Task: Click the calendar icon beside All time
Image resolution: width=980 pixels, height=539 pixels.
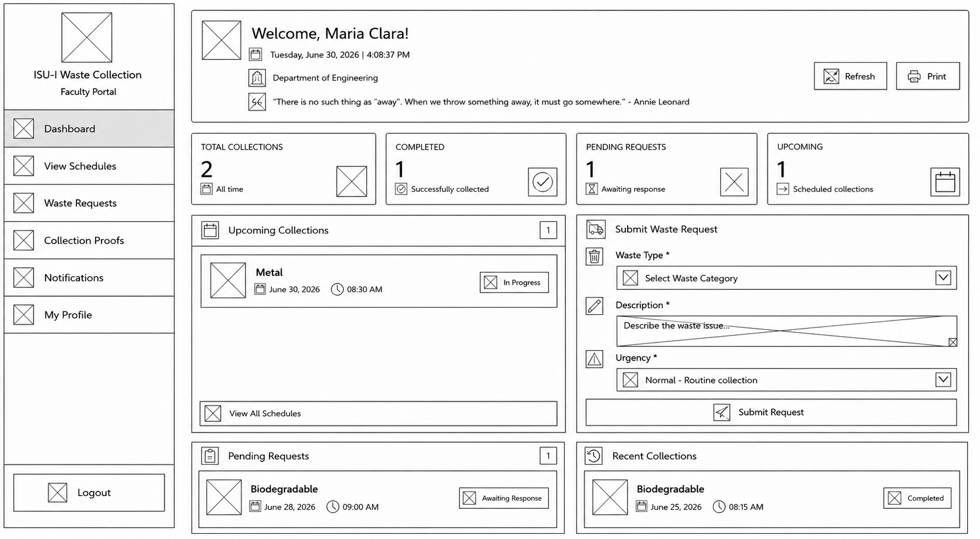Action: [206, 189]
